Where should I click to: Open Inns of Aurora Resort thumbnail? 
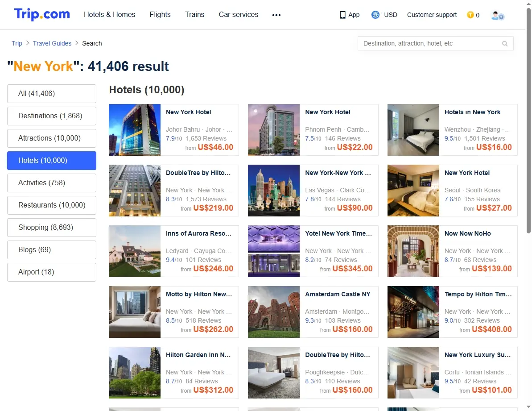pos(135,252)
